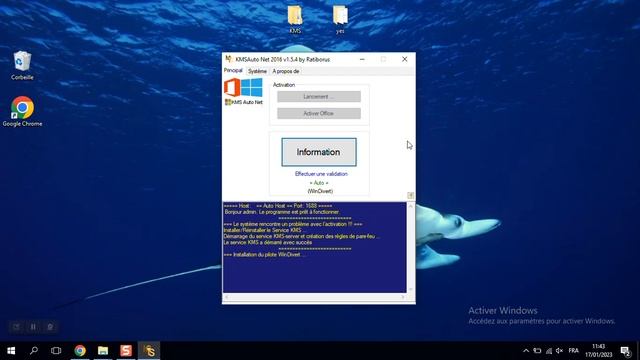The image size is (640, 360).
Task: Show hidden system tray icons
Action: pos(526,351)
